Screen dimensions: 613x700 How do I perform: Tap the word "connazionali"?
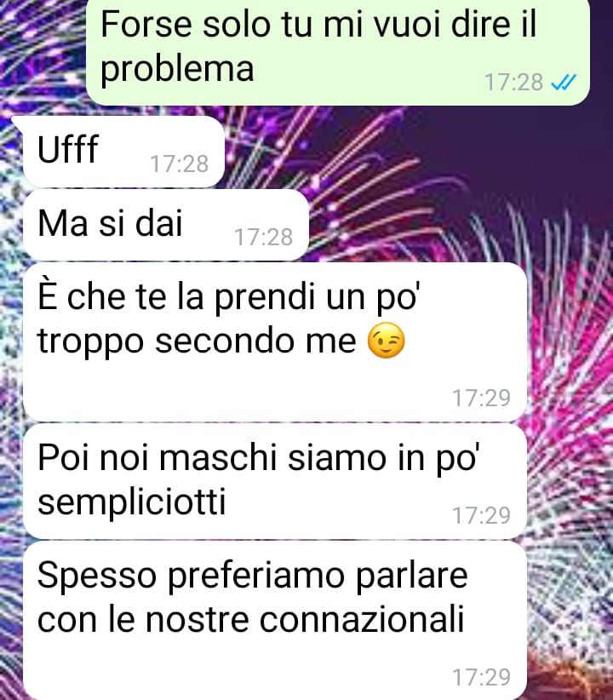362,619
